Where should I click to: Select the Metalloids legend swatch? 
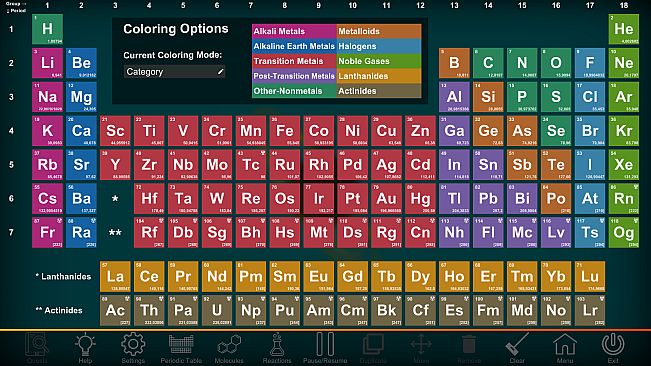pos(379,32)
